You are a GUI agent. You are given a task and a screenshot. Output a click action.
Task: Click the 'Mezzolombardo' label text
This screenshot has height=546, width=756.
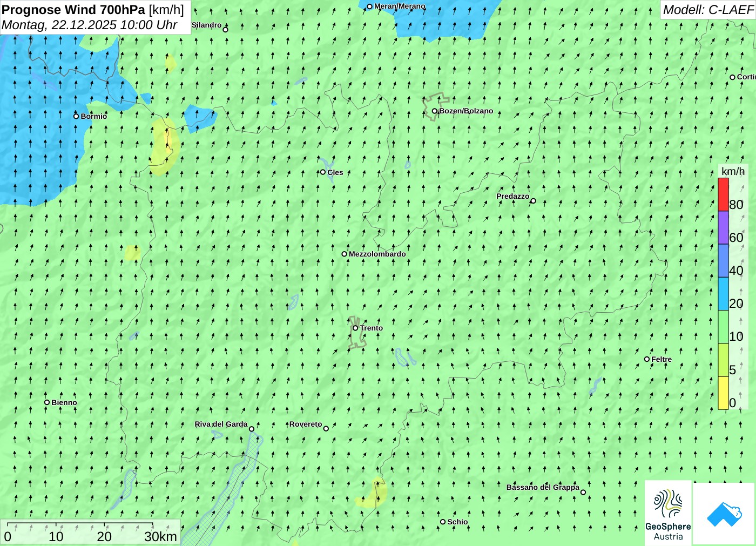click(377, 254)
